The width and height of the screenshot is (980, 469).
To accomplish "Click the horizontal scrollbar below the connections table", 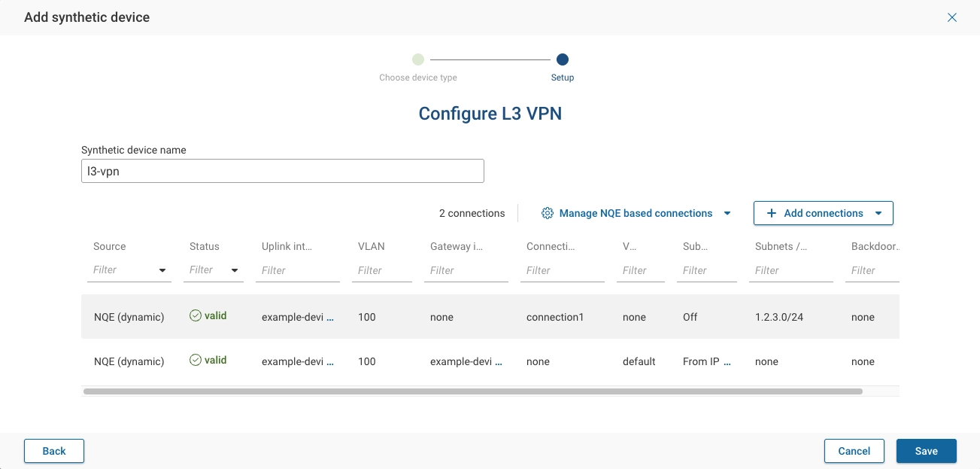I will click(472, 391).
